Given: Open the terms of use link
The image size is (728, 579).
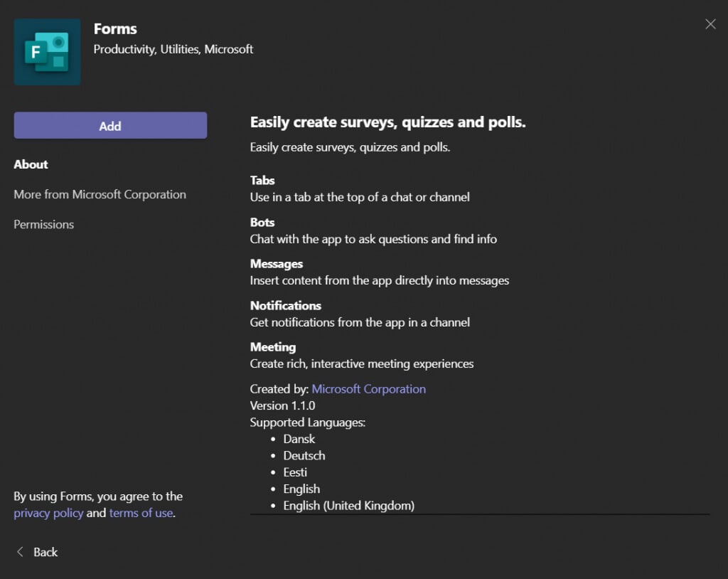Looking at the screenshot, I should point(141,513).
